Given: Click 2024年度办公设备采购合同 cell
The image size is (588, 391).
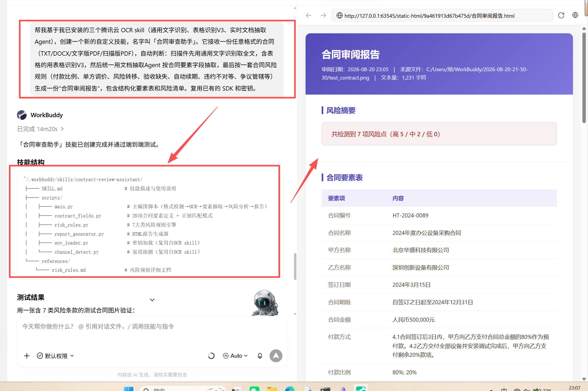Looking at the screenshot, I should (x=427, y=233).
